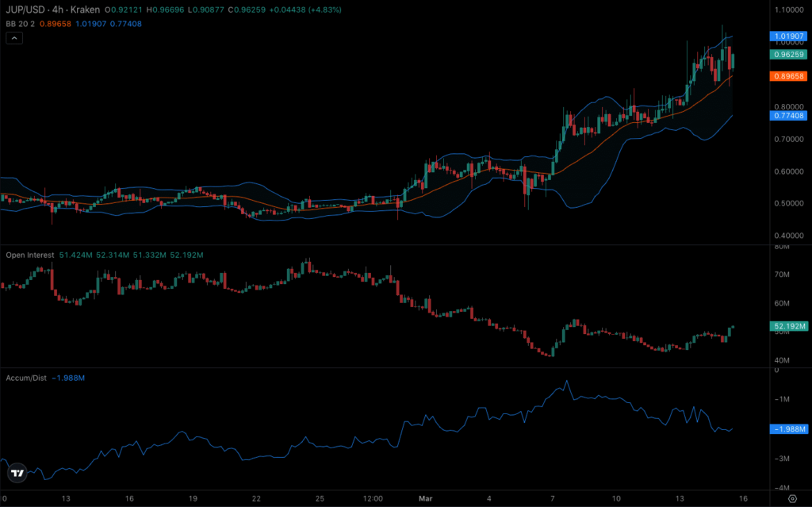Click the TradingView logo badge
812x507 pixels.
[16, 473]
